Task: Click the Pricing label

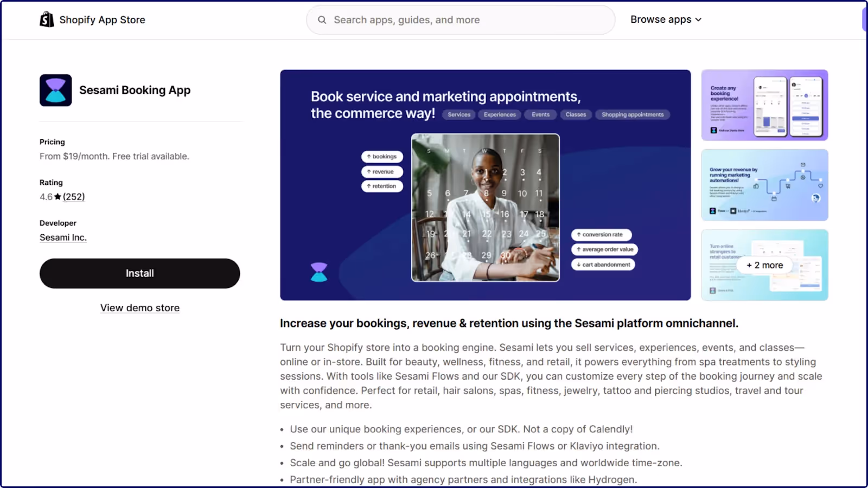Action: click(x=52, y=142)
